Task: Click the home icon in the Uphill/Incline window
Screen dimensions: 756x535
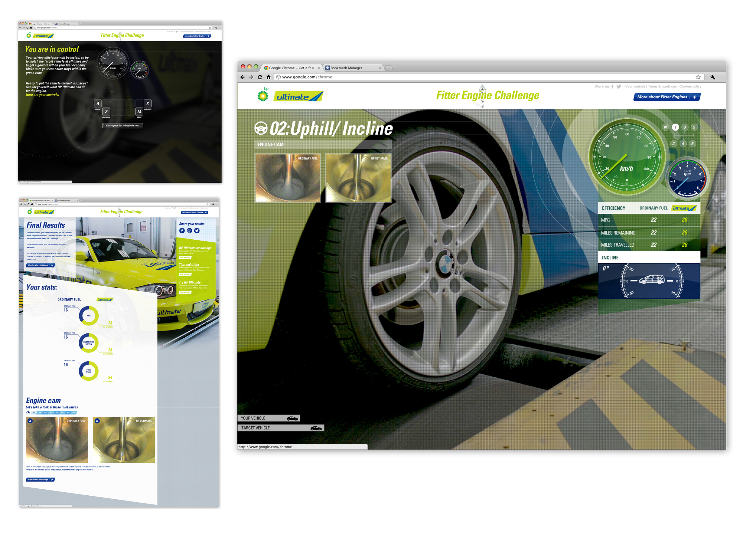Action: [x=268, y=77]
